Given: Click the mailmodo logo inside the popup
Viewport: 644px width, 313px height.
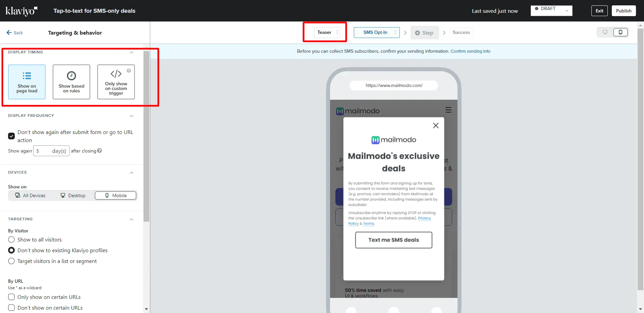Looking at the screenshot, I should [x=394, y=140].
